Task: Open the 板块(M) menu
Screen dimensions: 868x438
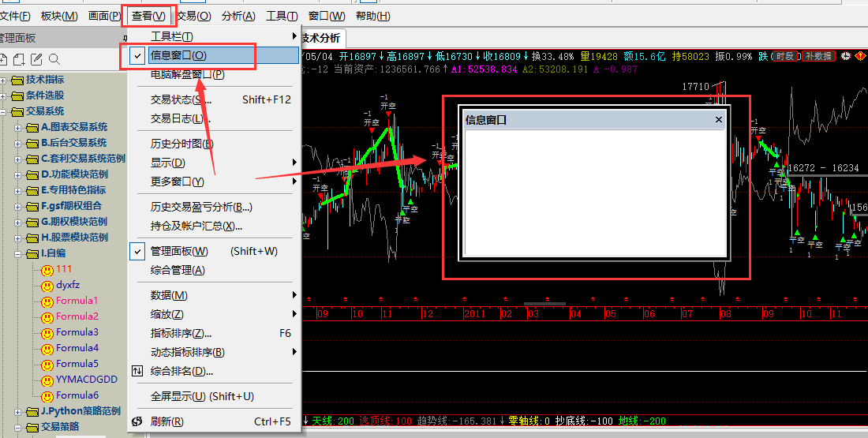Action: point(59,16)
